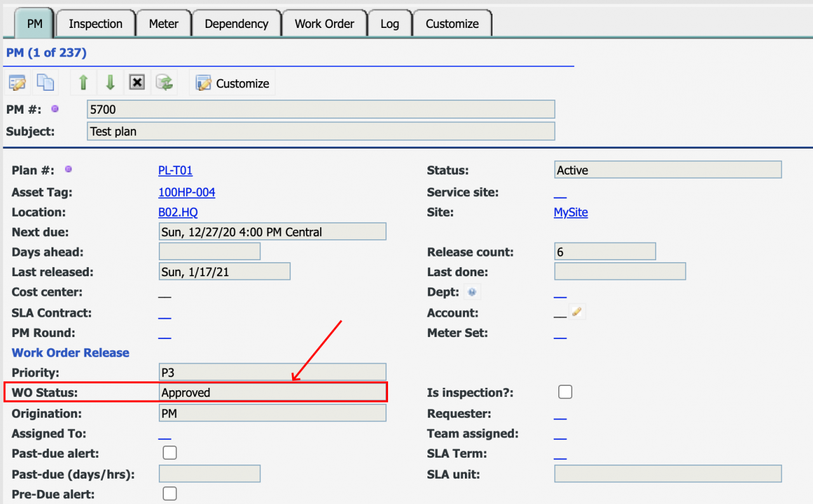Select the Dependency tab
Screen dimensions: 813x504
[236, 24]
